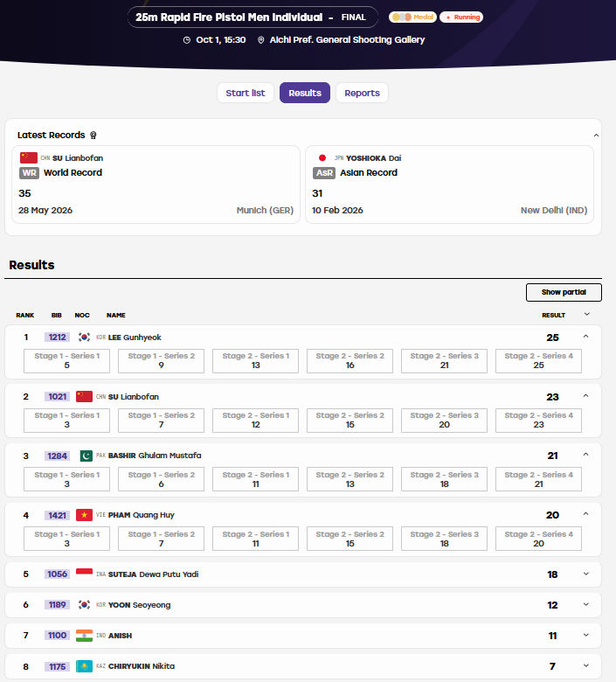The height and width of the screenshot is (682, 616).
Task: Click the 25m Rapid Fire Pistol event title
Action: point(229,17)
